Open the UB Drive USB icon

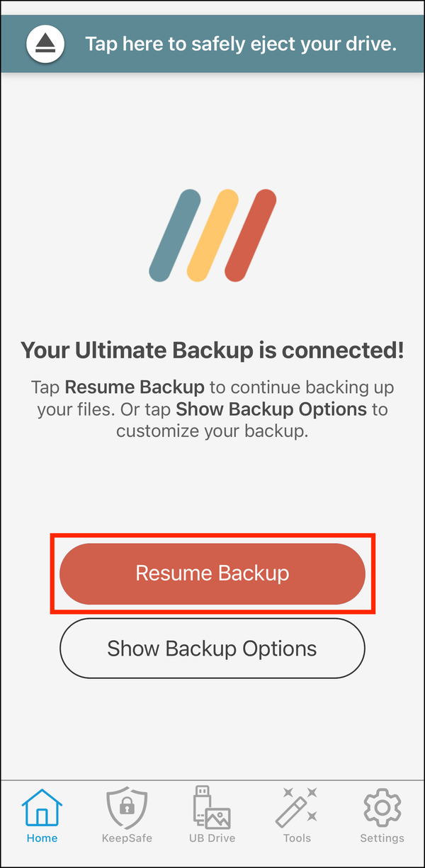212,808
